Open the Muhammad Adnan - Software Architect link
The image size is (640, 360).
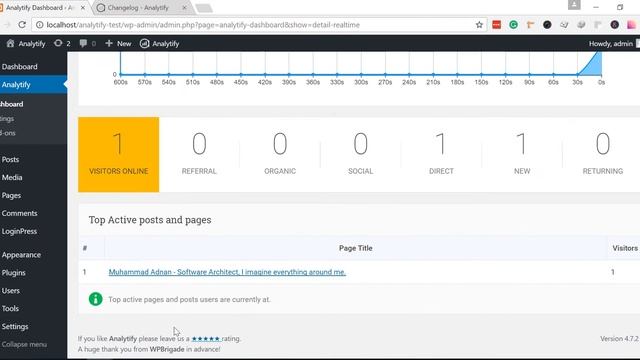pos(227,272)
